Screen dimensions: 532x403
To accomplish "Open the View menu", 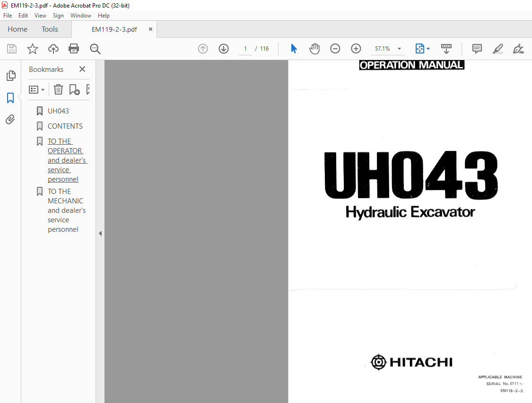I will coord(40,16).
